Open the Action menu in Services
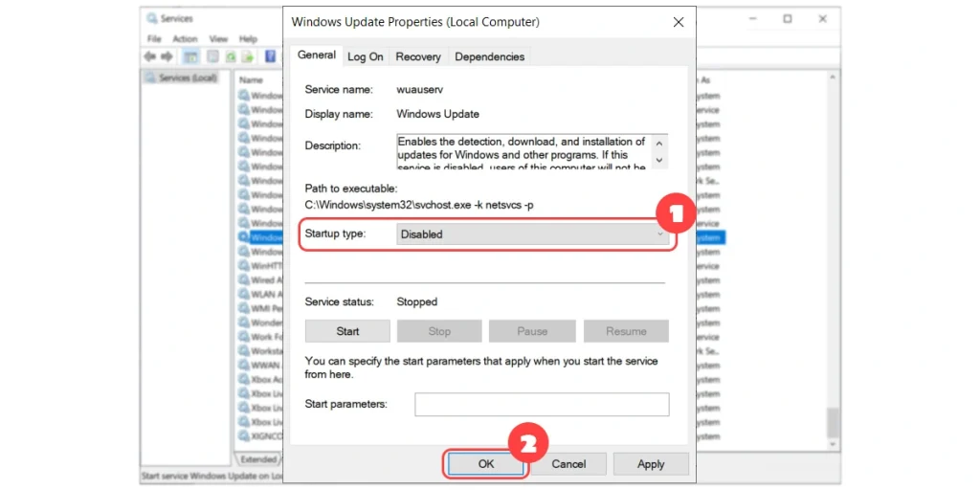 tap(185, 38)
